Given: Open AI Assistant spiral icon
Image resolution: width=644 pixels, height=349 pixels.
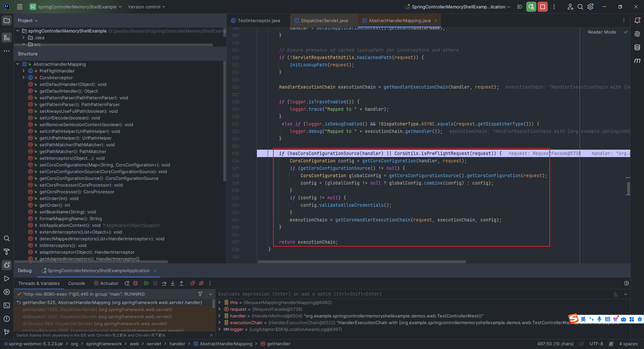Looking at the screenshot, I should click(x=637, y=34).
